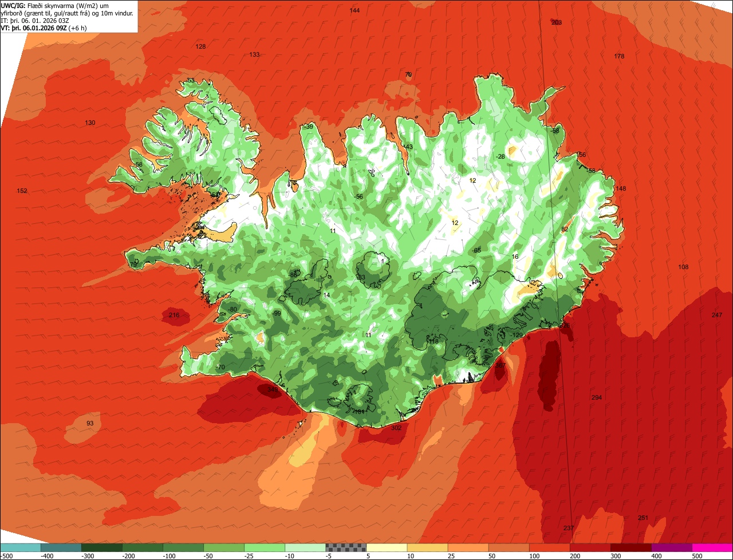
Task: Select the value 294 in the southeast ocean
Action: (x=597, y=397)
